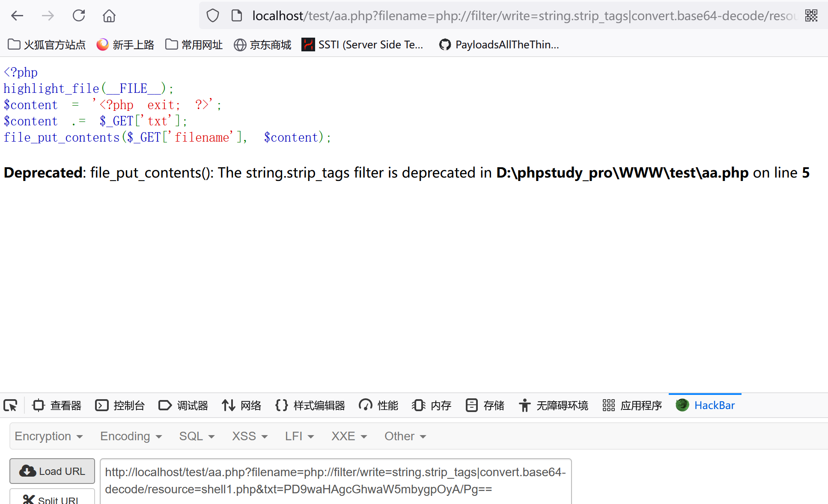The width and height of the screenshot is (828, 504).
Task: Open the PayloadsAllTheThings GitHub bookmark
Action: point(499,44)
